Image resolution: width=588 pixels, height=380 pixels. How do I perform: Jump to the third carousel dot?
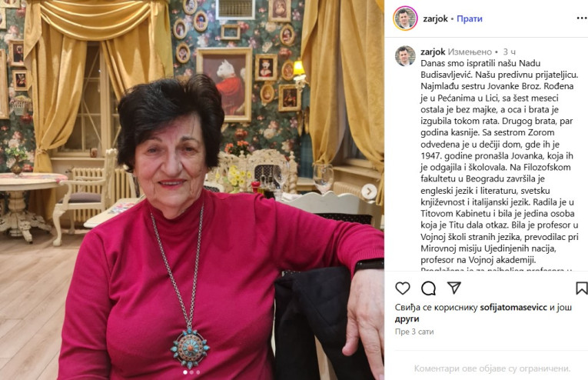198,372
